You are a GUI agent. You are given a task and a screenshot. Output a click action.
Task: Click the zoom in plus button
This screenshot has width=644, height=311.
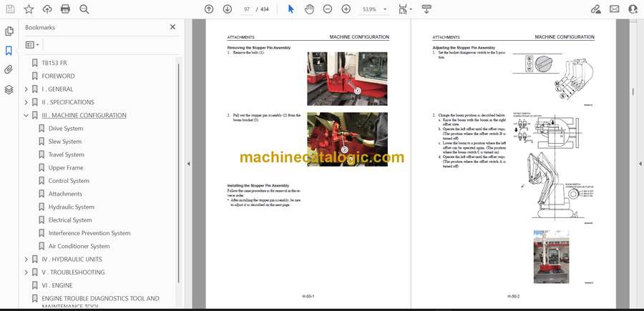coord(346,9)
